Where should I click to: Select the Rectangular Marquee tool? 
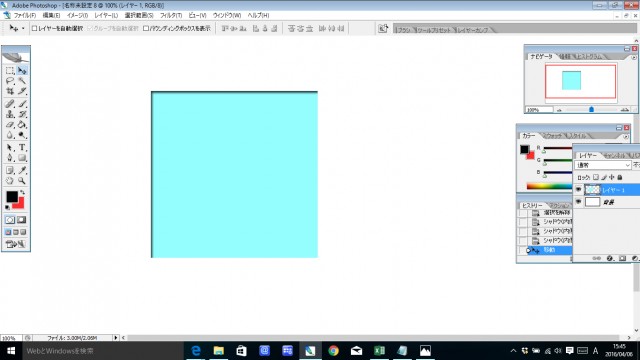(x=10, y=71)
